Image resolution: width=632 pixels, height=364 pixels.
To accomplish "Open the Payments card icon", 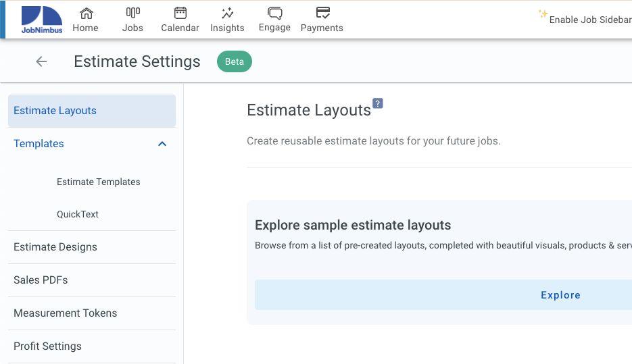I will tap(322, 14).
